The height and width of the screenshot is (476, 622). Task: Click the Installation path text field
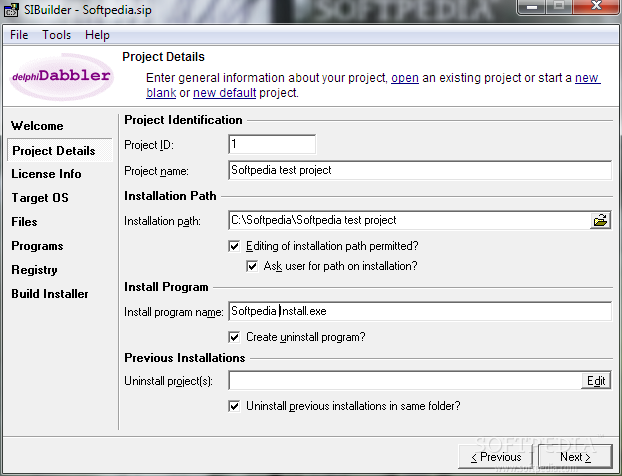point(409,220)
